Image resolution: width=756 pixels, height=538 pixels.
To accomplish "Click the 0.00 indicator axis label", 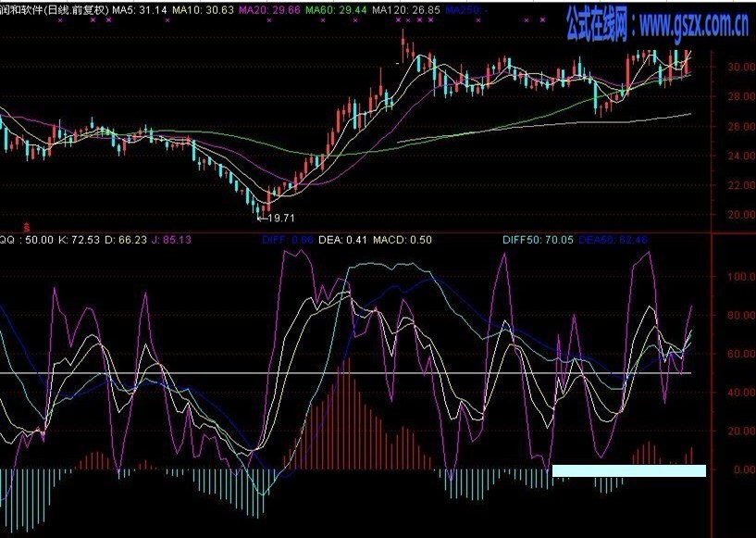I will (743, 469).
